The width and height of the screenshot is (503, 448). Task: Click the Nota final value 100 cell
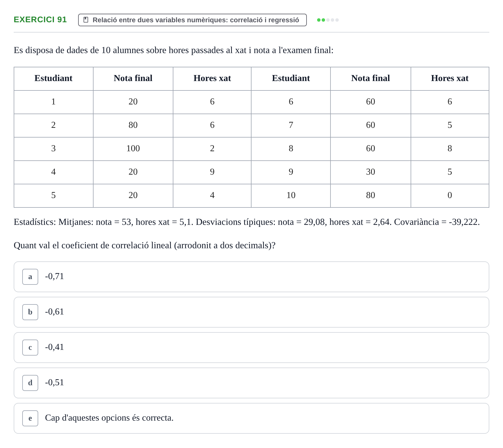(133, 149)
